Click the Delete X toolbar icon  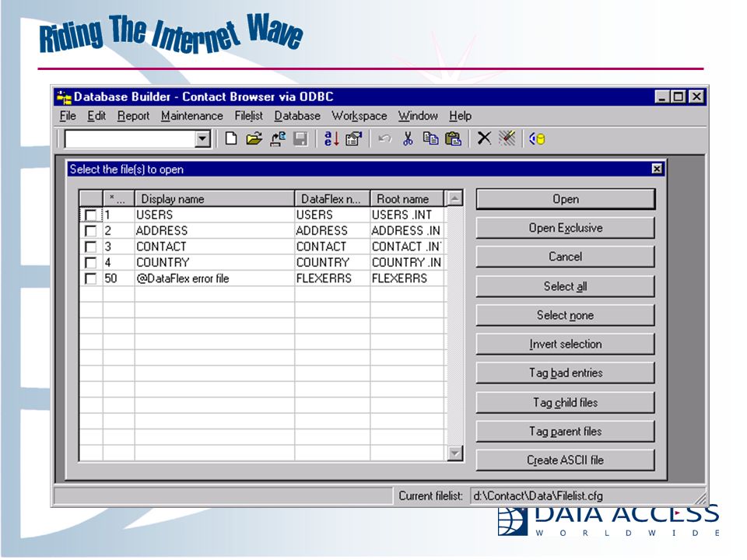coord(484,138)
